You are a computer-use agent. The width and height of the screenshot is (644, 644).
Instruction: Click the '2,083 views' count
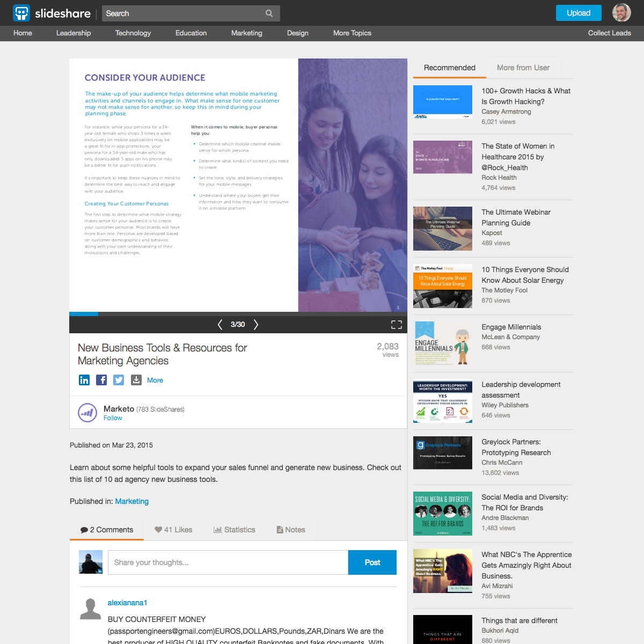(x=387, y=350)
